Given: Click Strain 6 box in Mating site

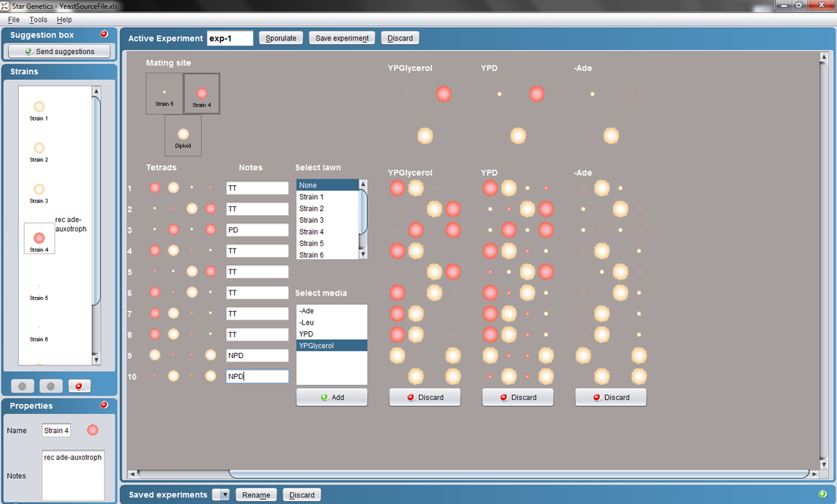Looking at the screenshot, I should [x=164, y=93].
